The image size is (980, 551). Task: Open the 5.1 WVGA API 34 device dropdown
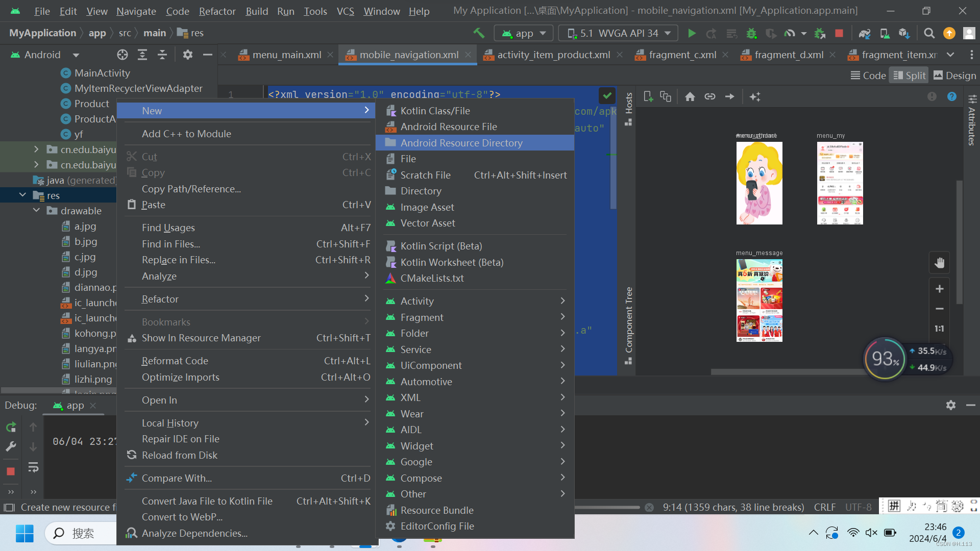pos(619,33)
